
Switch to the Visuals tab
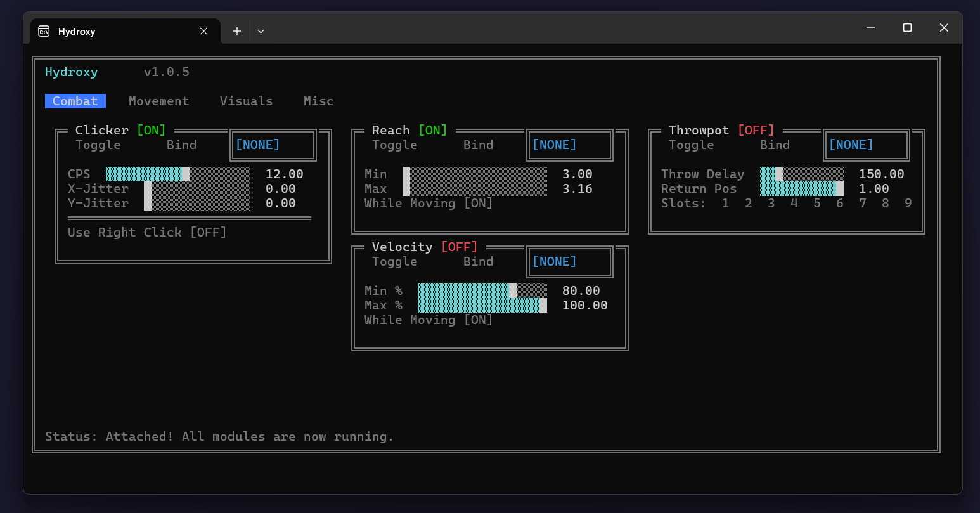pyautogui.click(x=247, y=101)
